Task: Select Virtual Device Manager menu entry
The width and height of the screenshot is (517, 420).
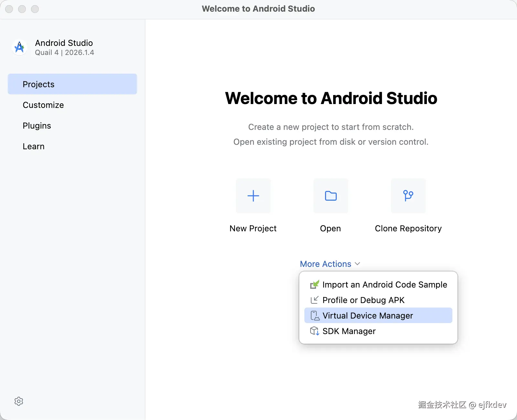Action: coord(378,316)
